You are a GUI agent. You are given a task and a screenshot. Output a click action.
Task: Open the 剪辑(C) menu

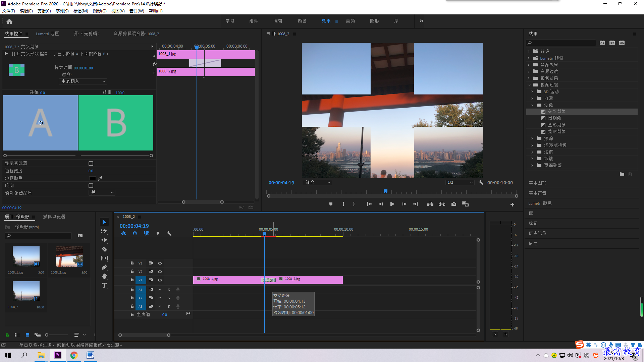44,11
